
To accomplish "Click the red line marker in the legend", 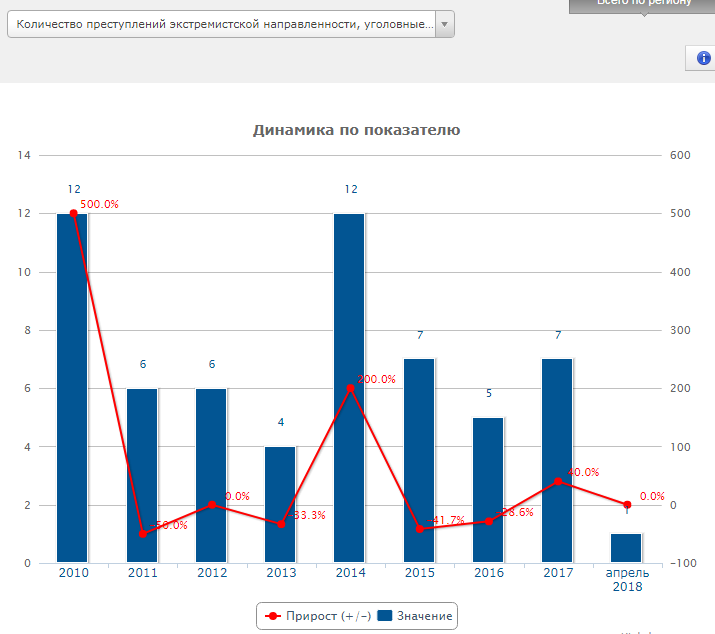I will point(273,616).
